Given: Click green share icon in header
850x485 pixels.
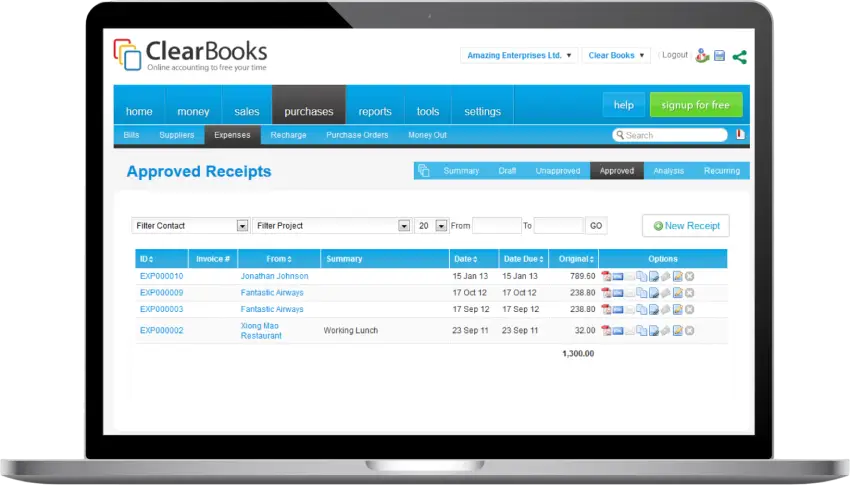Looking at the screenshot, I should 739,56.
